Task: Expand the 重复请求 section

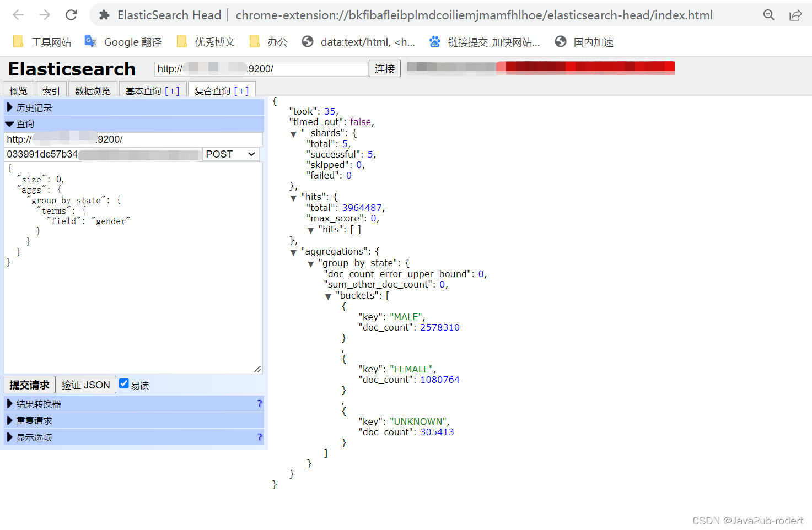Action: click(x=134, y=420)
